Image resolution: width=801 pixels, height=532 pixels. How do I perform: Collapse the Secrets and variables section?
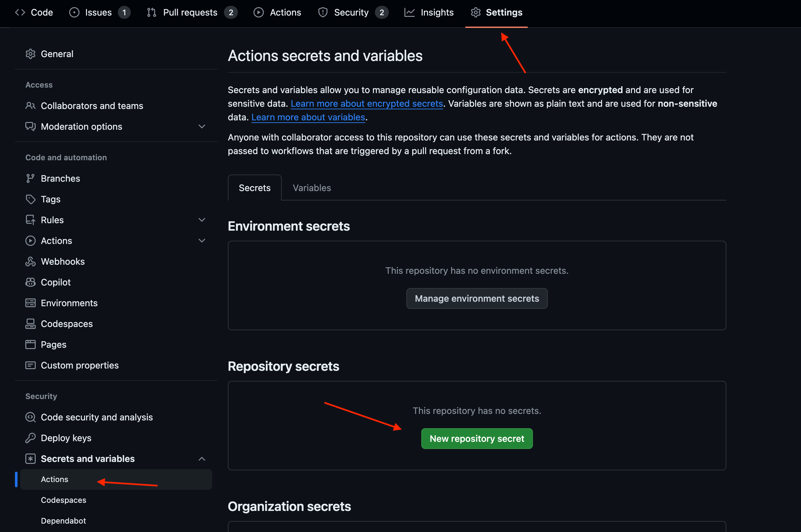[x=202, y=459]
